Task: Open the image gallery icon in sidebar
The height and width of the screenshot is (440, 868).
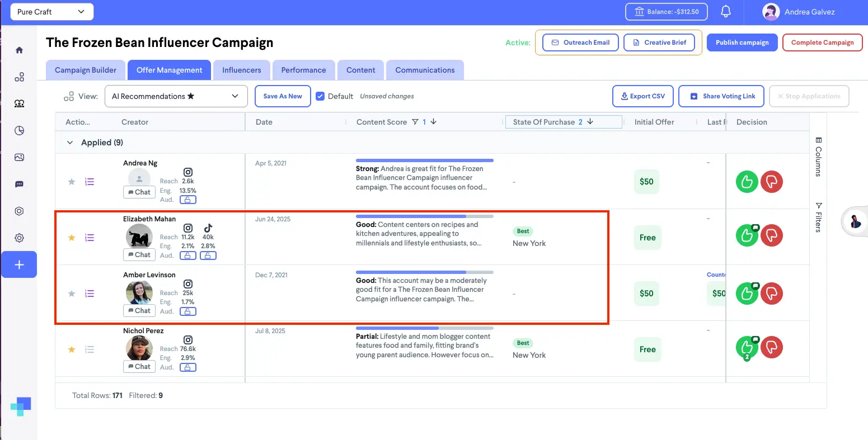Action: pos(19,157)
